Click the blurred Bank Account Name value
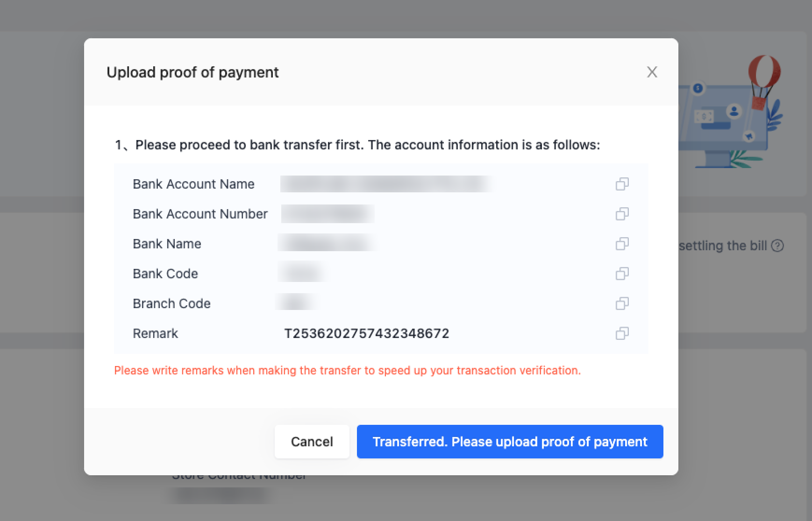The width and height of the screenshot is (812, 521). pyautogui.click(x=385, y=184)
